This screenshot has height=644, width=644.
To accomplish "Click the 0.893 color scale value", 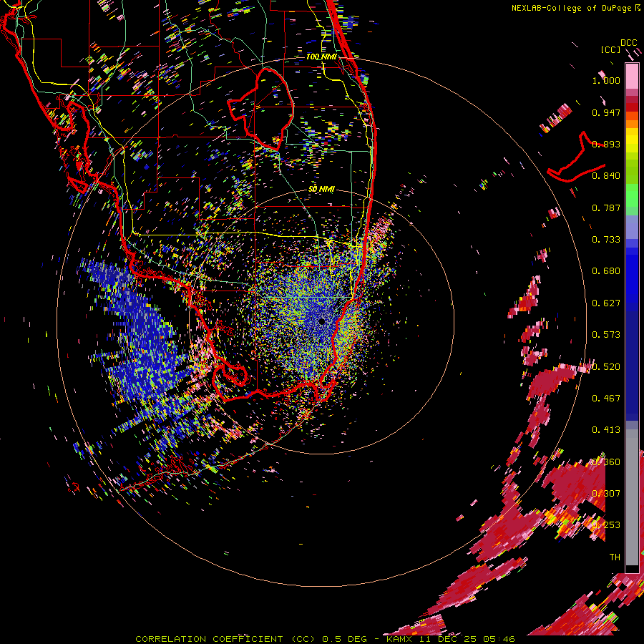I will click(x=606, y=144).
